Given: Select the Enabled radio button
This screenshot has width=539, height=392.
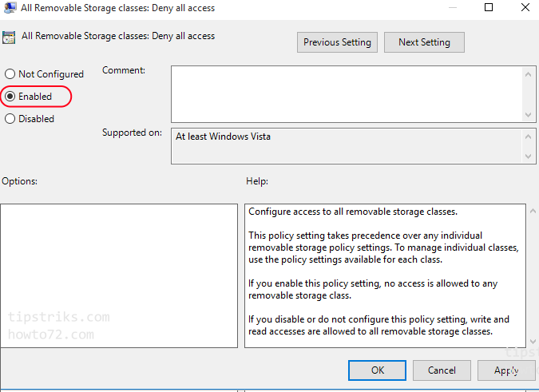Looking at the screenshot, I should 10,97.
